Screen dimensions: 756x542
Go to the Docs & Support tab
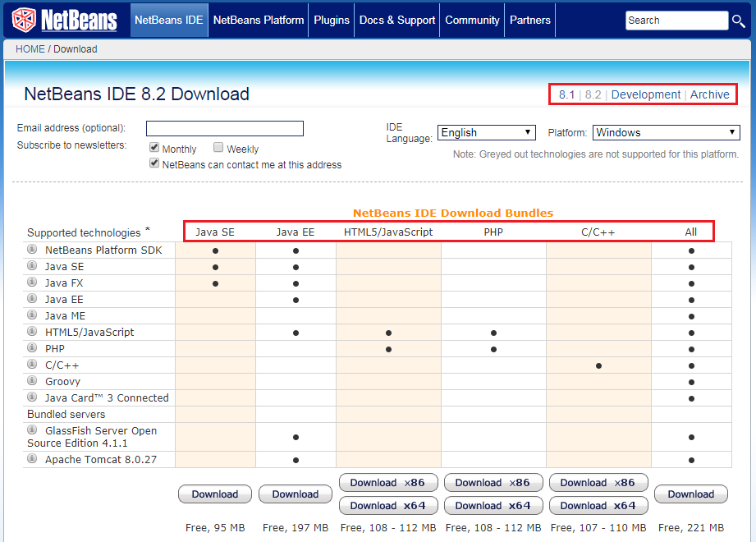click(x=397, y=20)
